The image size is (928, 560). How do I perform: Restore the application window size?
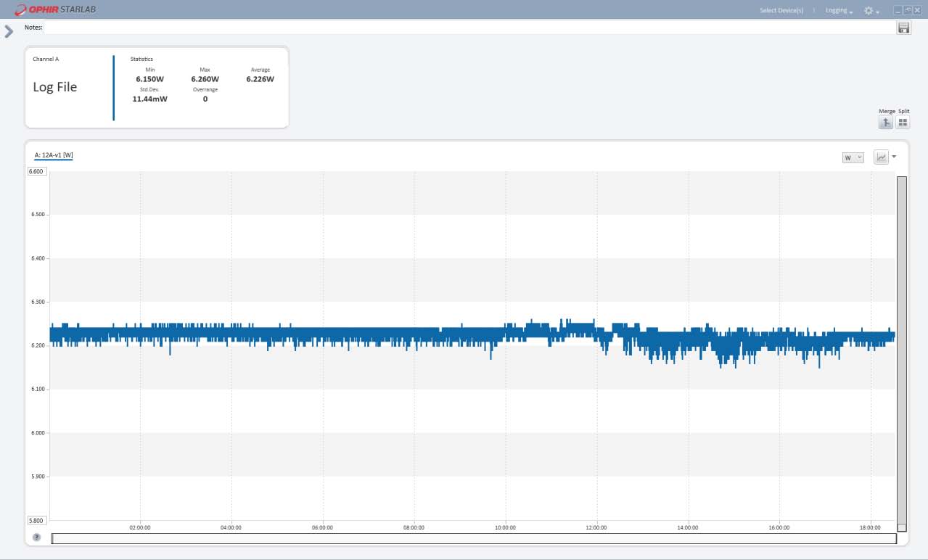[x=907, y=10]
